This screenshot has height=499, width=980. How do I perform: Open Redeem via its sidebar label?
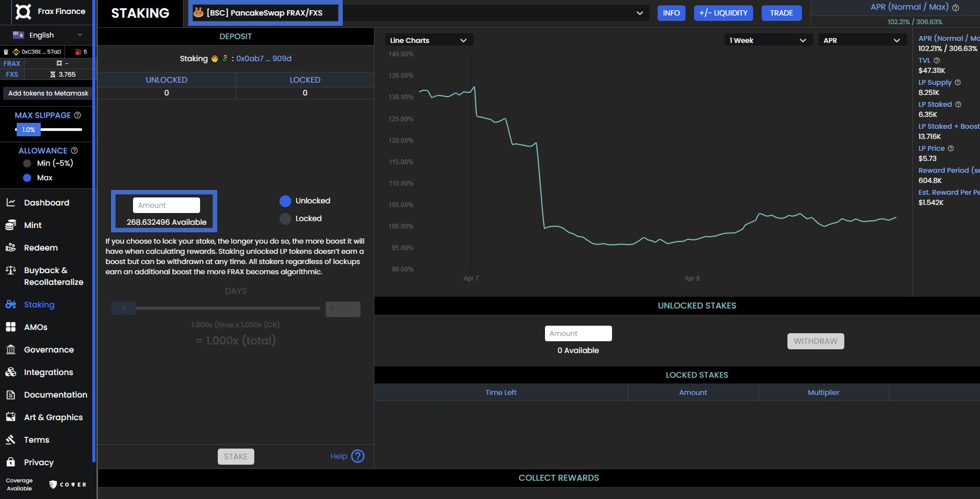41,247
